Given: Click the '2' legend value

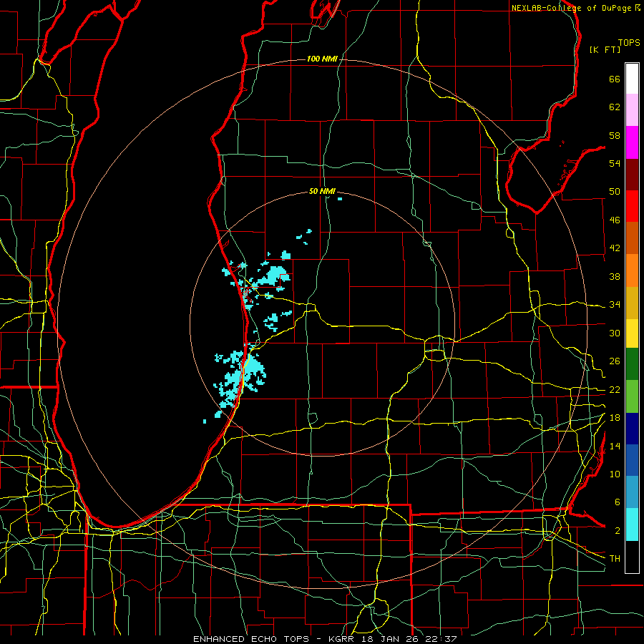Looking at the screenshot, I should pos(617,531).
